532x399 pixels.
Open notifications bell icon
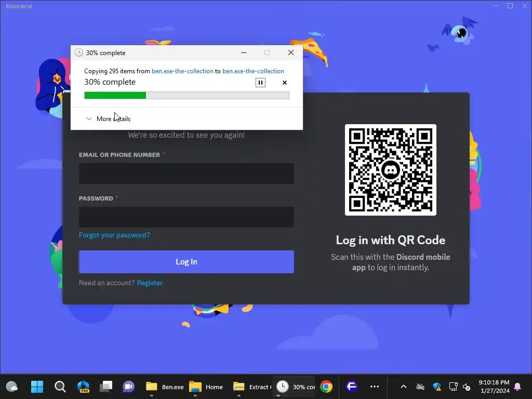tap(518, 387)
